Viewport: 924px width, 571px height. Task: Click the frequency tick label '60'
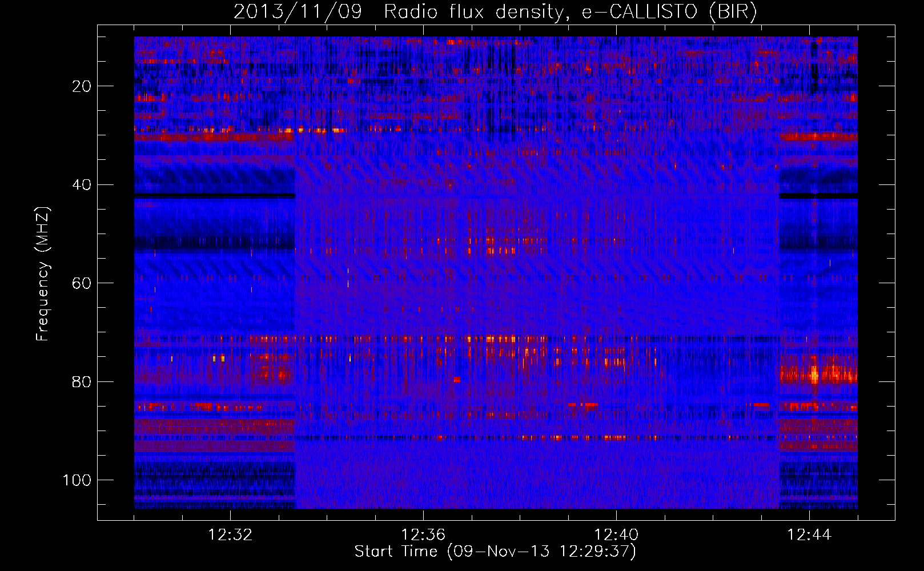tap(82, 283)
